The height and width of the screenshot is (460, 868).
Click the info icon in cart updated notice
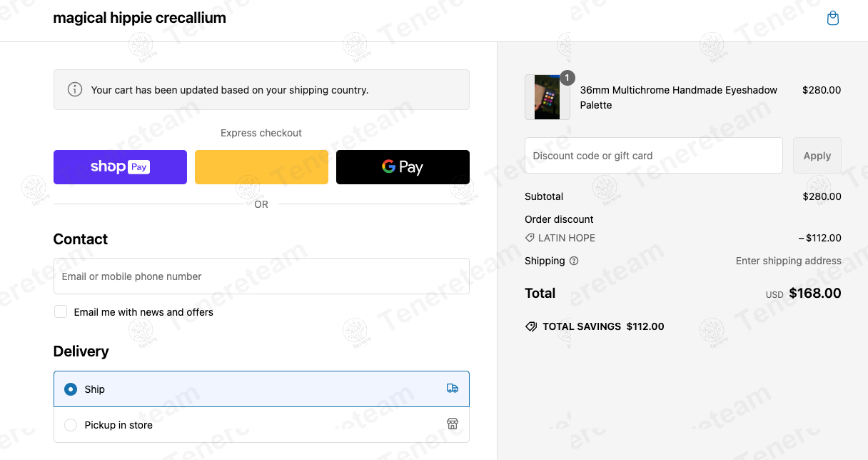point(74,89)
